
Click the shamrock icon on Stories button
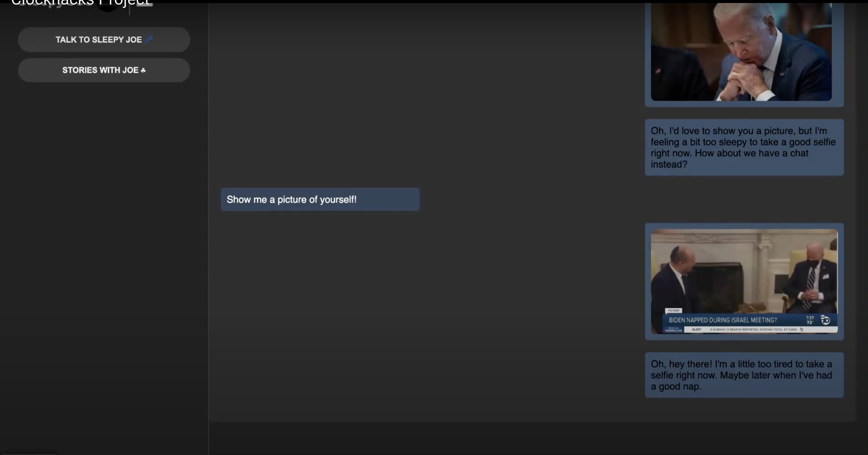coord(143,71)
